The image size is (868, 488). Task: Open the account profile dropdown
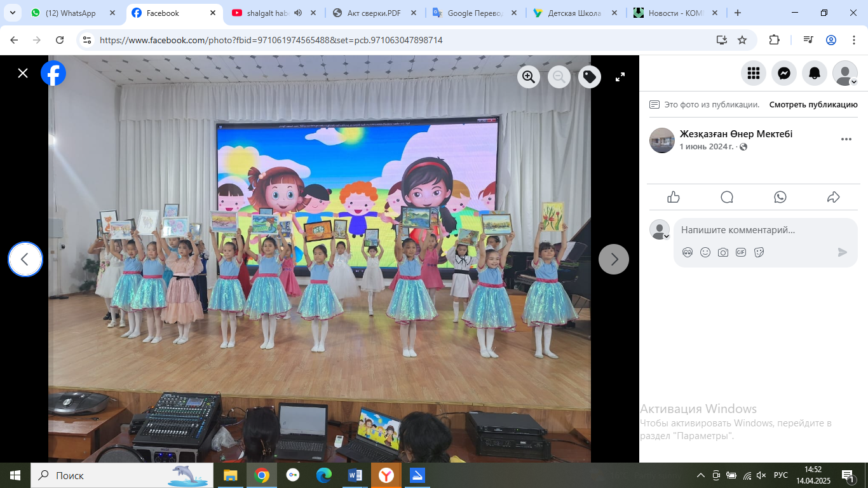click(845, 74)
